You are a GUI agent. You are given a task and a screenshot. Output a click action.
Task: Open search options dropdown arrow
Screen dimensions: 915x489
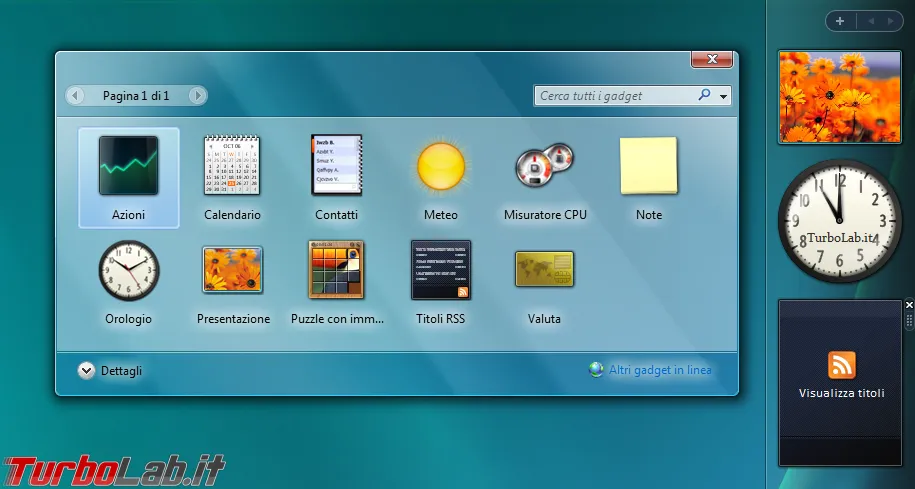724,96
